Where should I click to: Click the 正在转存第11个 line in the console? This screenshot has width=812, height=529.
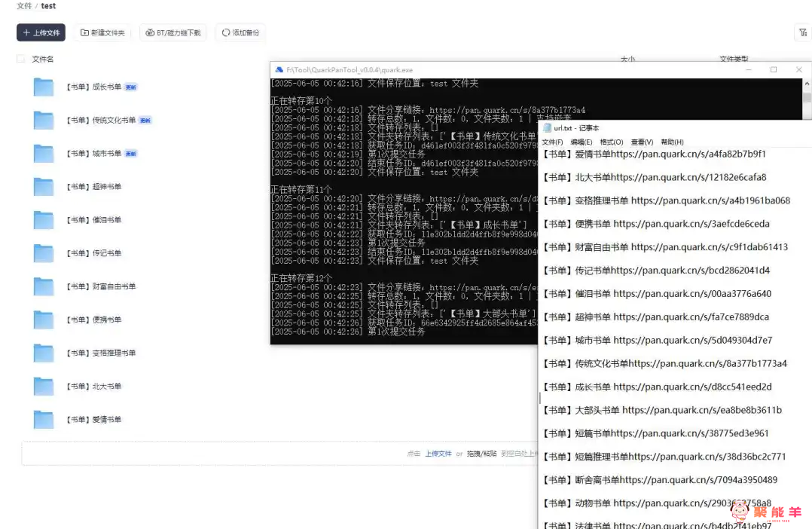(x=301, y=190)
